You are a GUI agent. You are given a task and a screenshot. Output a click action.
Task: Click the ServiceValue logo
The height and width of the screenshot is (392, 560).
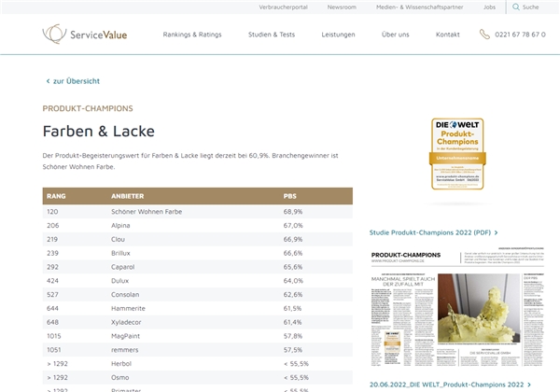click(x=85, y=35)
